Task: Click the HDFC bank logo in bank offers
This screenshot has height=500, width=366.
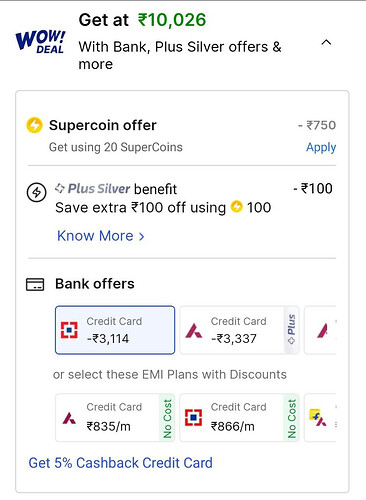Action: (x=69, y=330)
